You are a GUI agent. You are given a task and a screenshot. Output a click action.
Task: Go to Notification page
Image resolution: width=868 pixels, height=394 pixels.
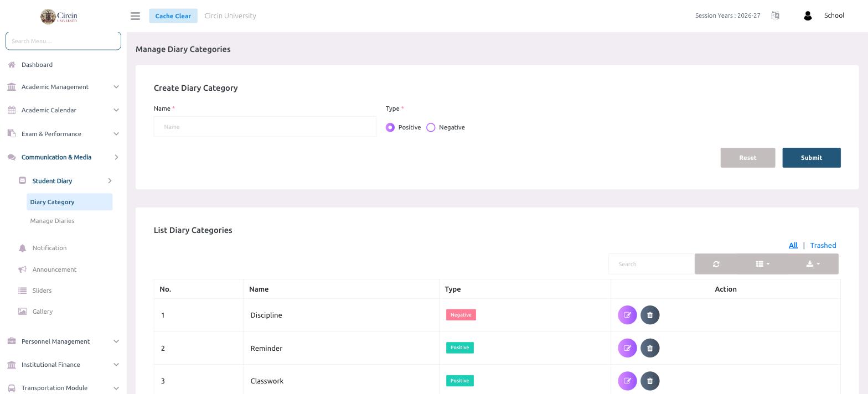tap(49, 248)
